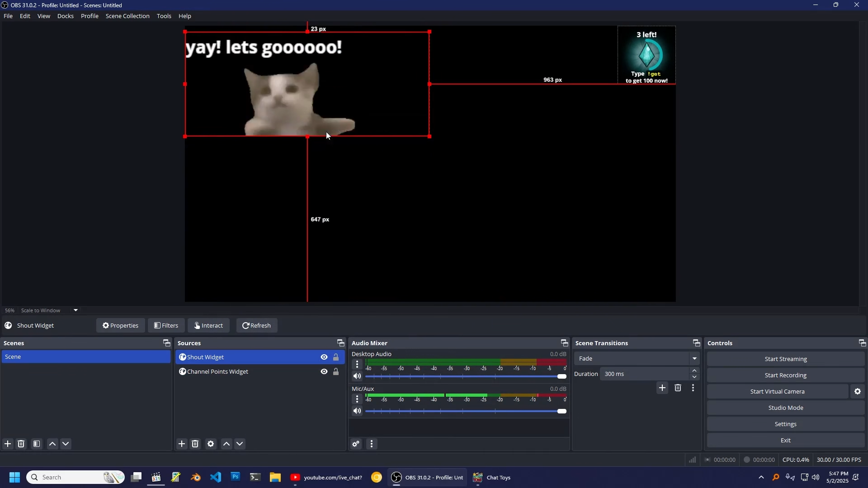
Task: Add a new source with the plus icon
Action: click(182, 444)
